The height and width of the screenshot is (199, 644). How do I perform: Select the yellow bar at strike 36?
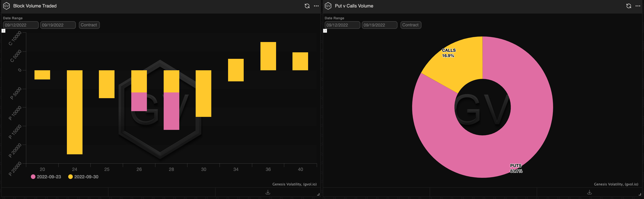pyautogui.click(x=268, y=56)
